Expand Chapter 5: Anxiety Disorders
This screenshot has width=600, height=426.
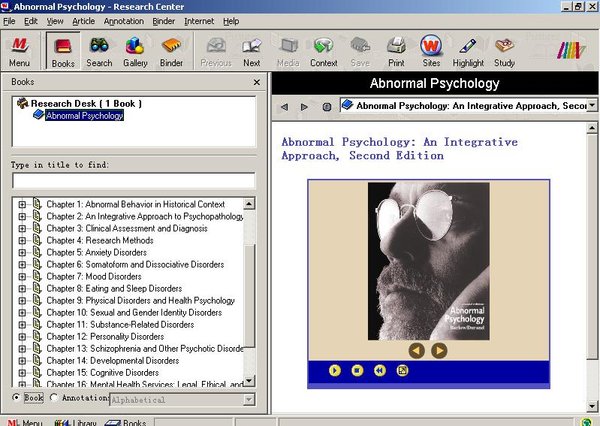click(22, 252)
